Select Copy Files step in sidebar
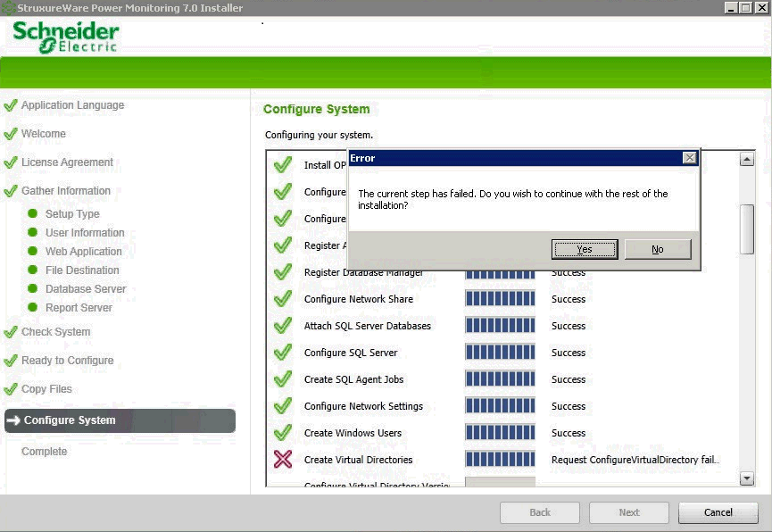The width and height of the screenshot is (772, 532). (46, 389)
